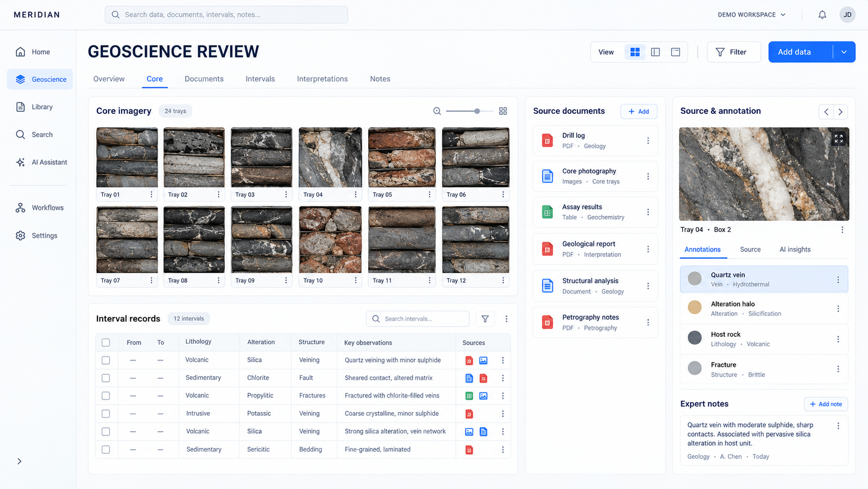Check the Propylitic row checkbox

tap(106, 396)
